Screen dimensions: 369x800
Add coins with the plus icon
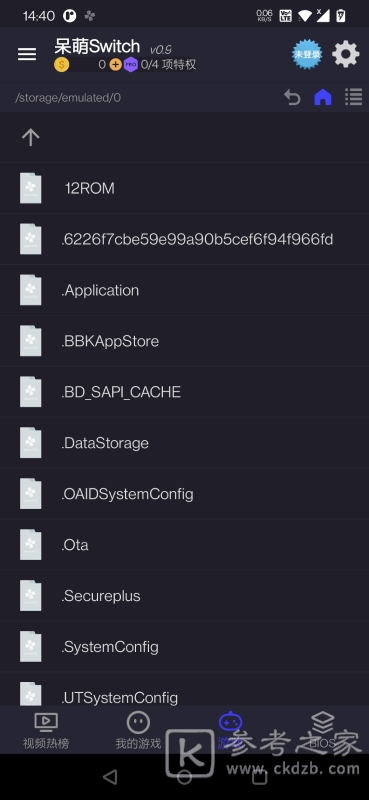pos(116,65)
